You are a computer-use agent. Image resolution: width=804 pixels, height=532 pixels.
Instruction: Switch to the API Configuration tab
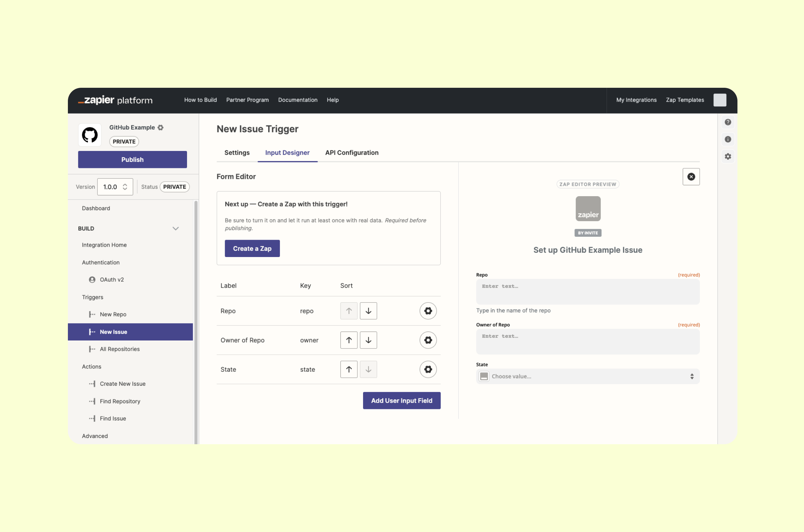click(x=351, y=153)
